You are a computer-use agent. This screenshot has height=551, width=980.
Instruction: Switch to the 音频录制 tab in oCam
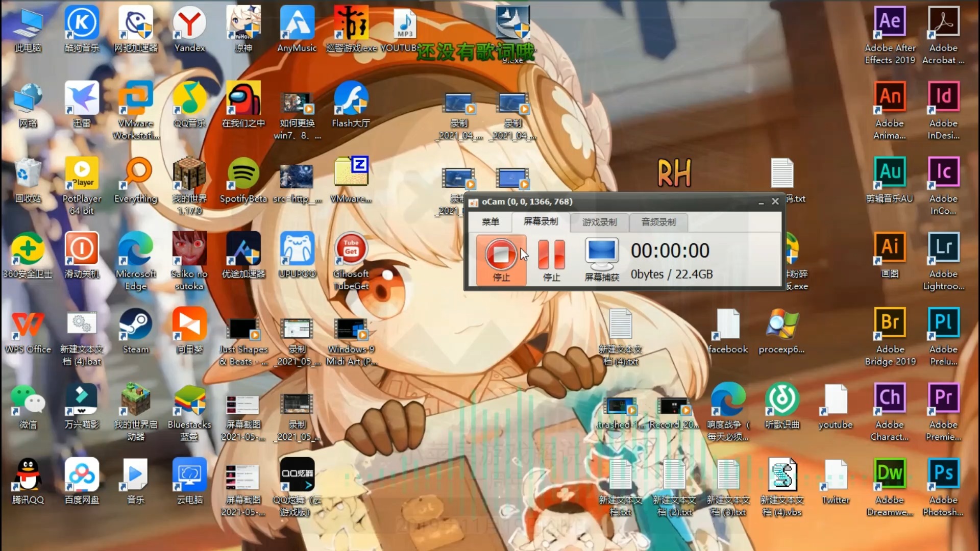tap(658, 222)
